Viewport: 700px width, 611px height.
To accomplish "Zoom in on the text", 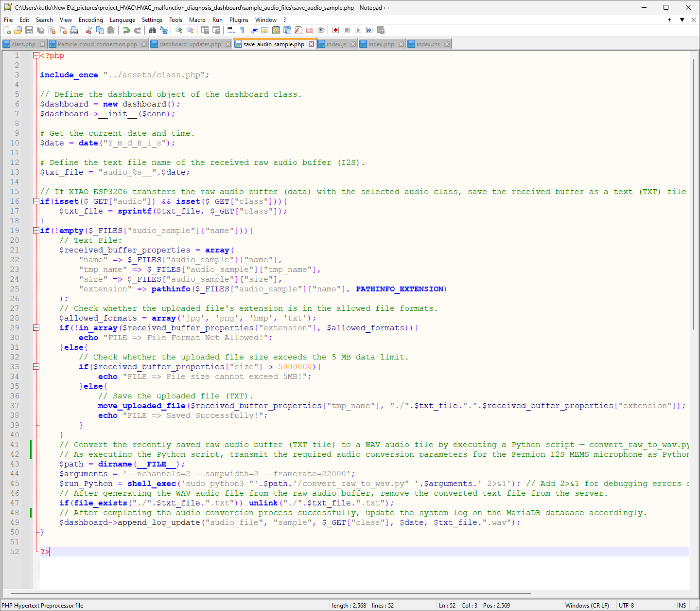I will [177, 30].
